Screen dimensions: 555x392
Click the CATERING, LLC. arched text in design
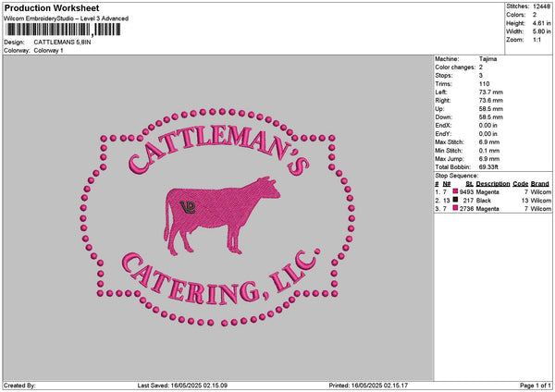pyautogui.click(x=220, y=277)
